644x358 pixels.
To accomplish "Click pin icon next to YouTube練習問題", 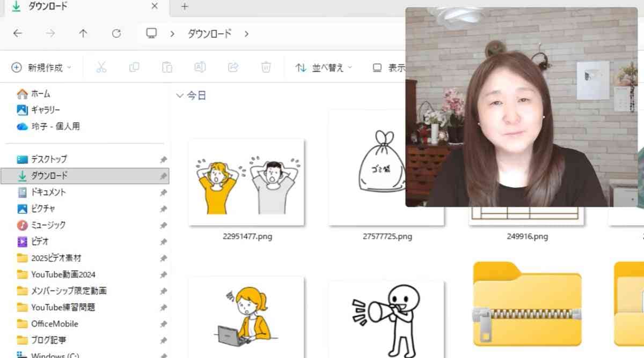I will coord(163,308).
